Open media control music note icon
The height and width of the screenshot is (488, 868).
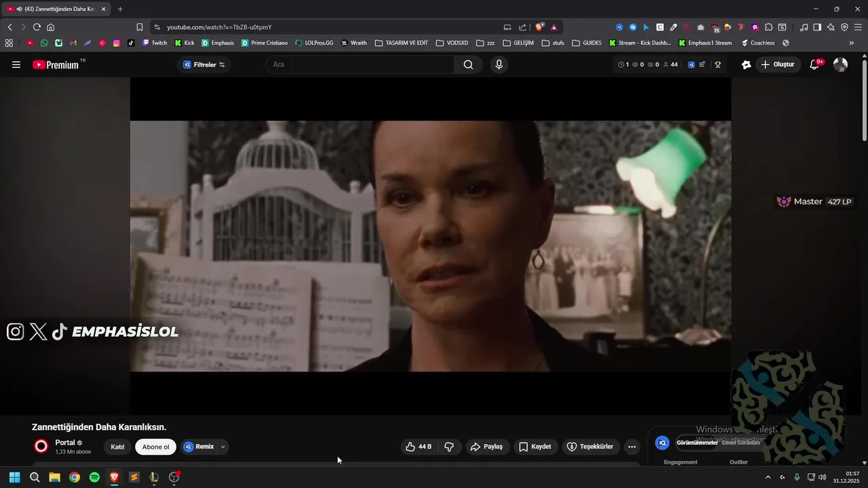coord(804,27)
